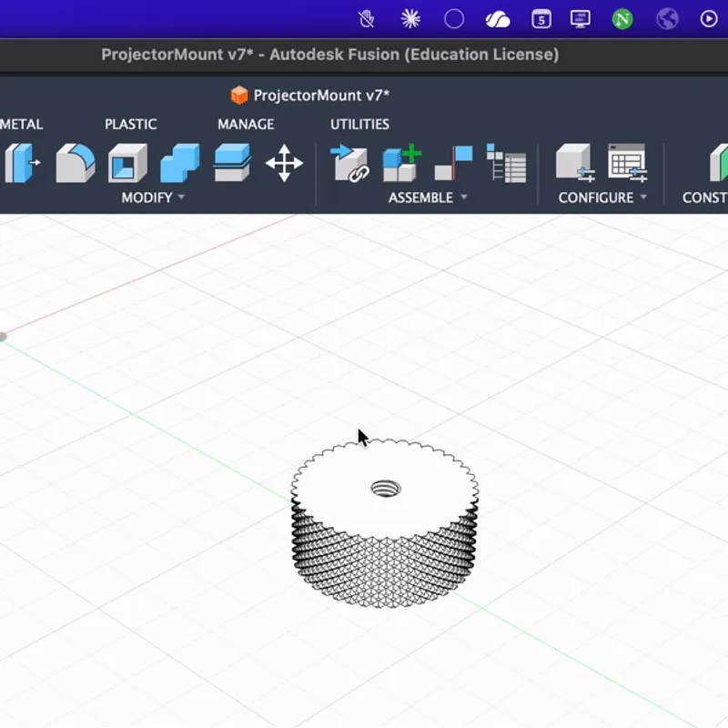Open the Configuration Table icon
This screenshot has height=728, width=728.
(x=626, y=165)
